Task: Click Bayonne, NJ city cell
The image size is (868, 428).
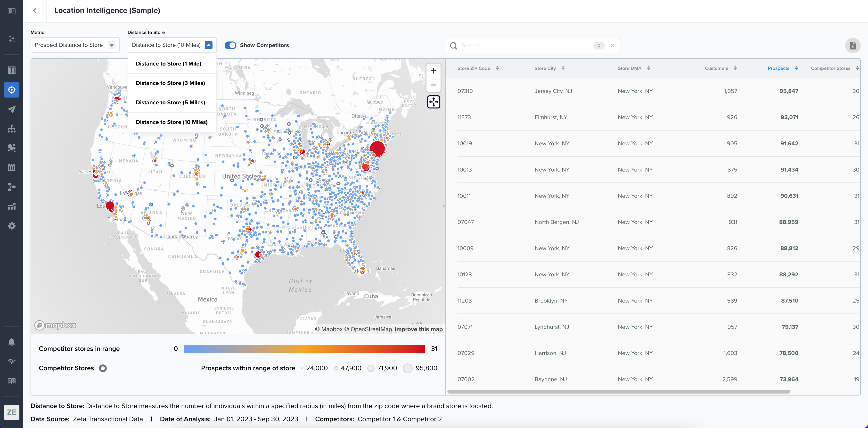Action: 551,379
